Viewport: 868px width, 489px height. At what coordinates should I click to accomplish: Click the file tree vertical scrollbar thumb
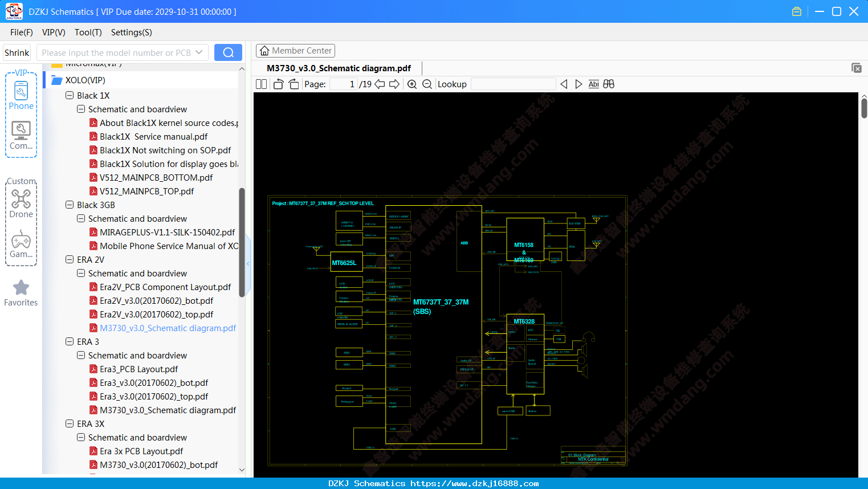tap(242, 242)
